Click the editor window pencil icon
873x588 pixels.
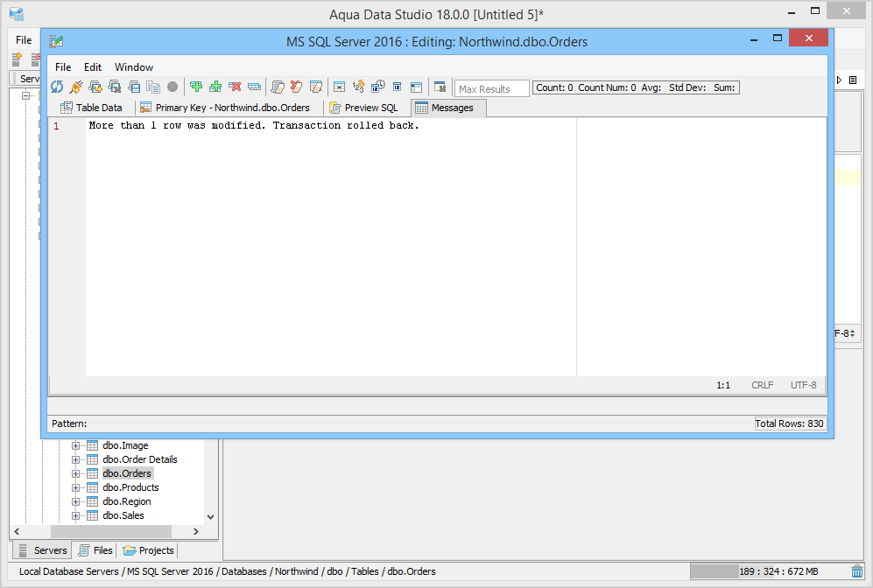coord(56,41)
